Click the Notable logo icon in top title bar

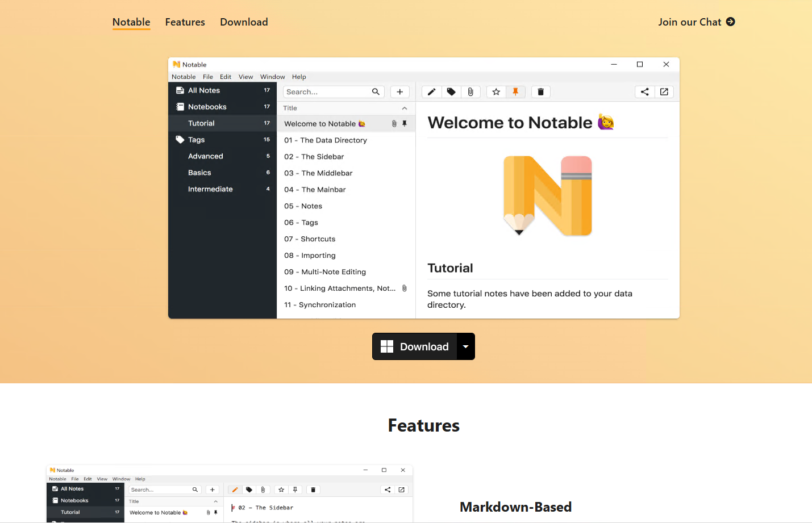point(177,65)
